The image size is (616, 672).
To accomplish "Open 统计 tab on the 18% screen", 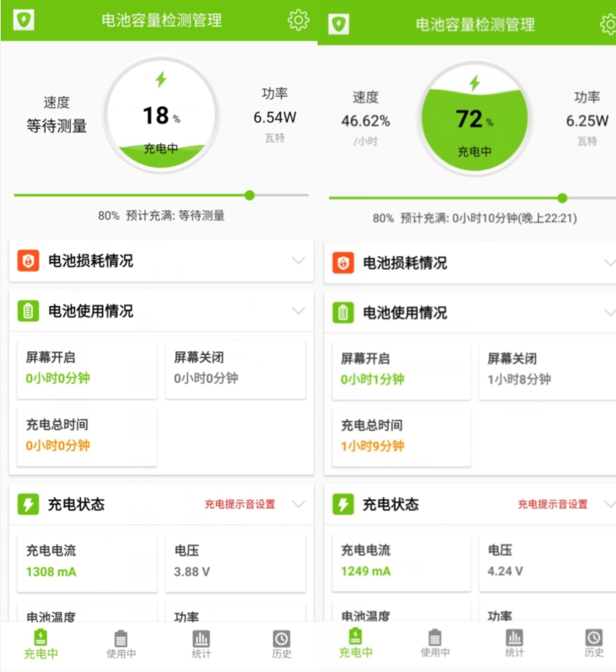I will 201,644.
